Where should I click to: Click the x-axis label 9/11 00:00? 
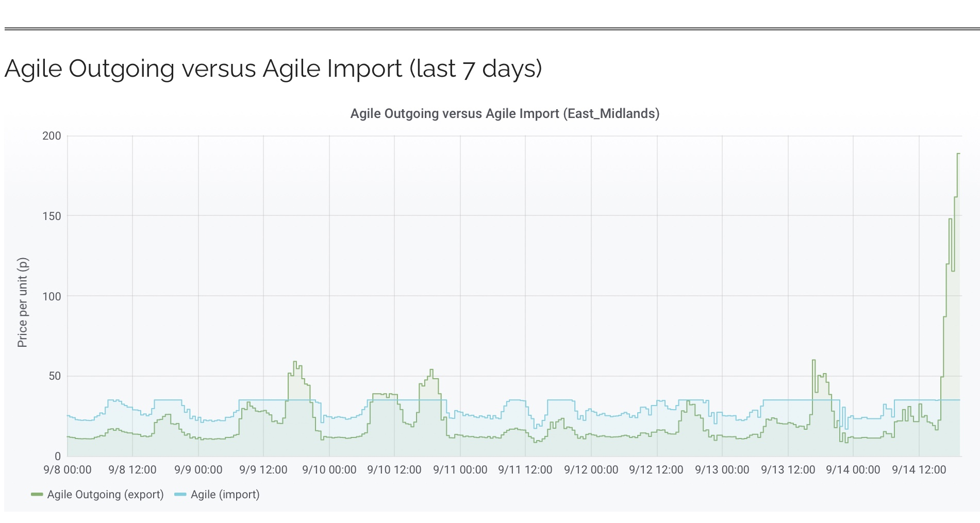point(460,470)
